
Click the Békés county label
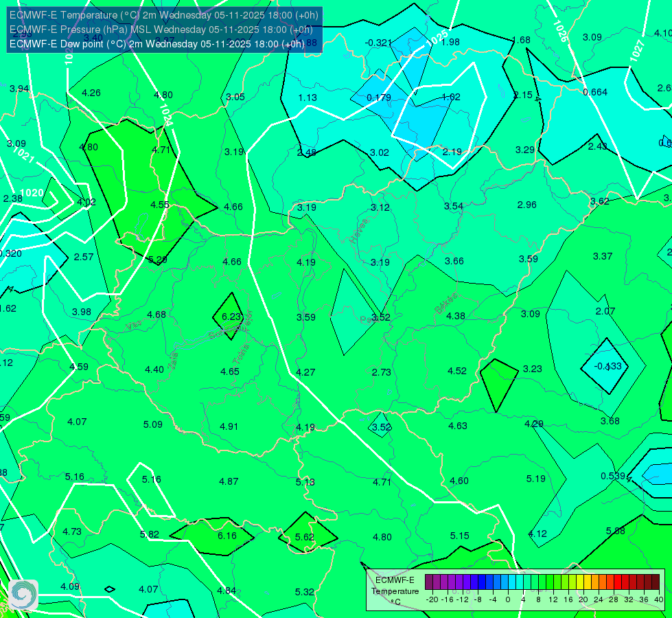[445, 304]
